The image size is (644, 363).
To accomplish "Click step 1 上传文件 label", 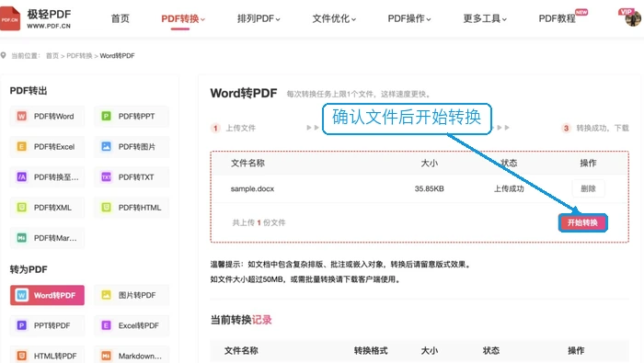I will [240, 128].
